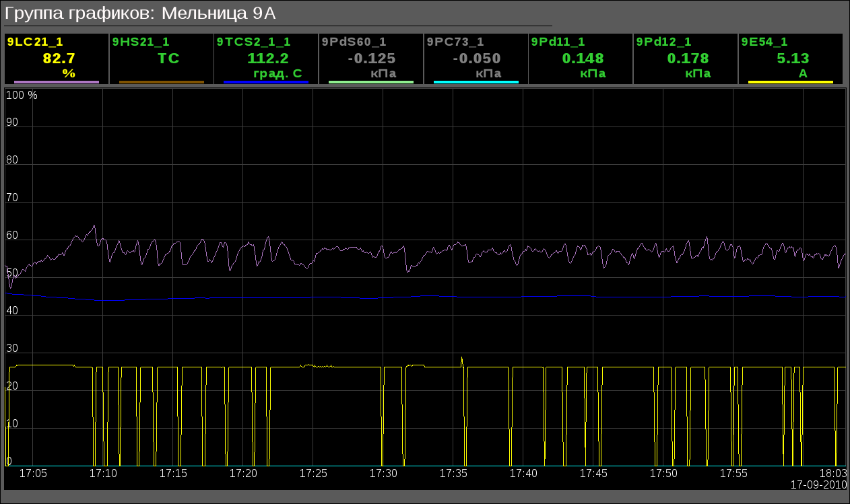850x504 pixels.
Task: Click the yellow color bar under 9E54_1
Action: [791, 82]
